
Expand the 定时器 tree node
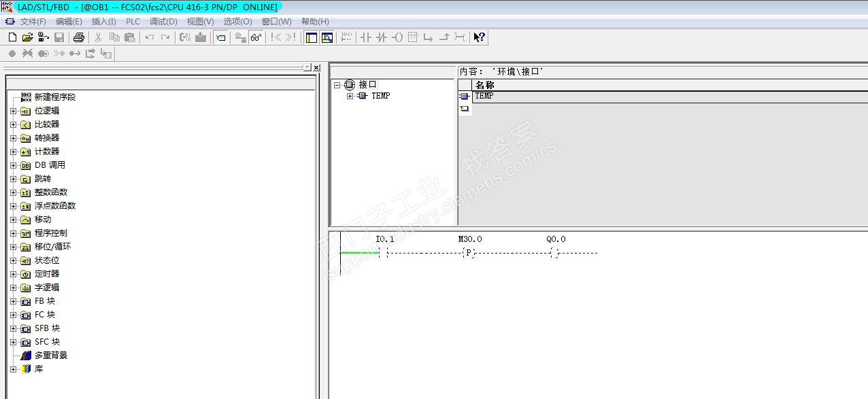(13, 274)
